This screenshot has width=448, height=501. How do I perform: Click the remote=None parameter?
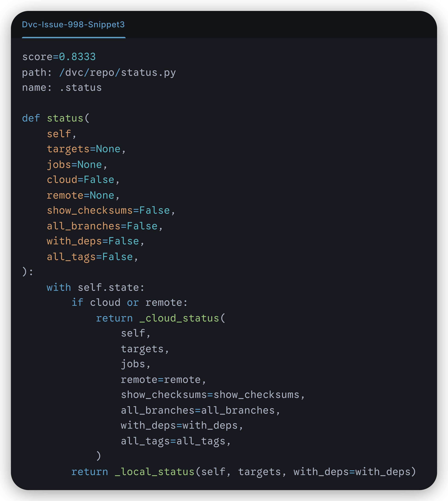[80, 195]
